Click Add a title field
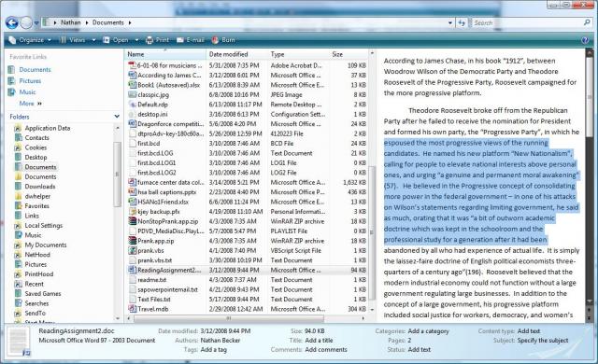598x364 pixels. point(319,341)
